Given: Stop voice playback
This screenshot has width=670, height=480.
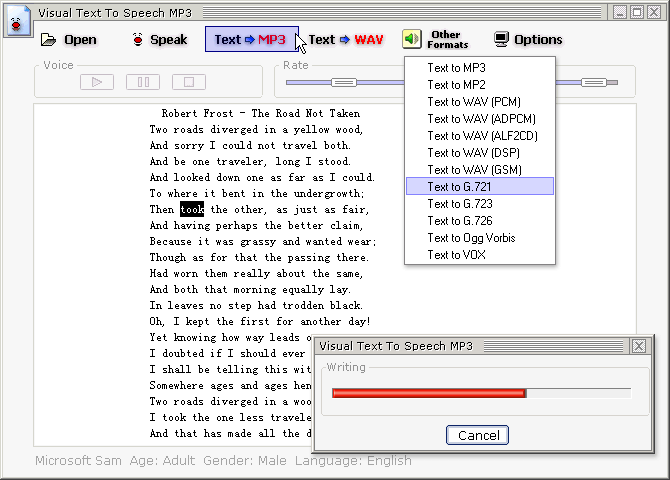Looking at the screenshot, I should (x=189, y=82).
